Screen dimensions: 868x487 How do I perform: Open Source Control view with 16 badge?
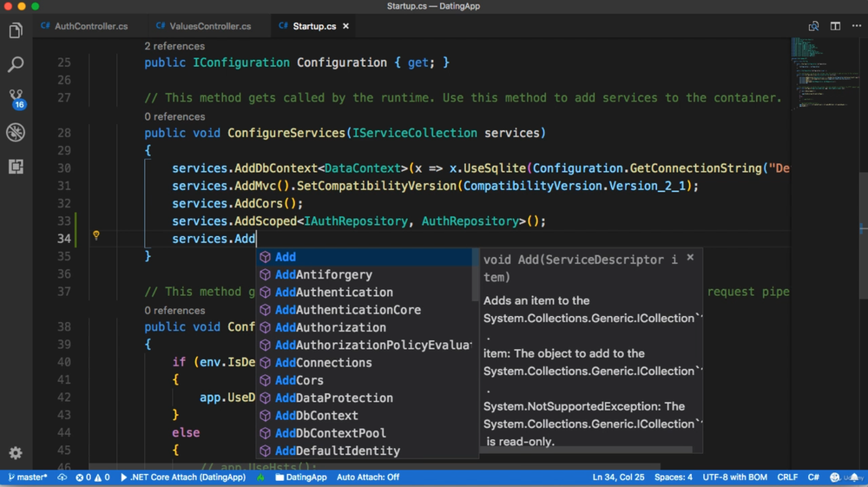[16, 99]
